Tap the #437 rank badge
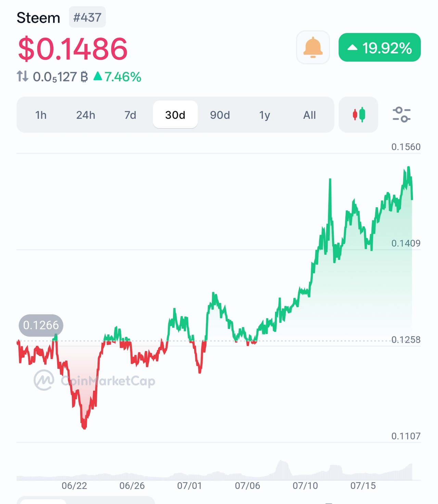Image resolution: width=438 pixels, height=504 pixels. (x=87, y=17)
